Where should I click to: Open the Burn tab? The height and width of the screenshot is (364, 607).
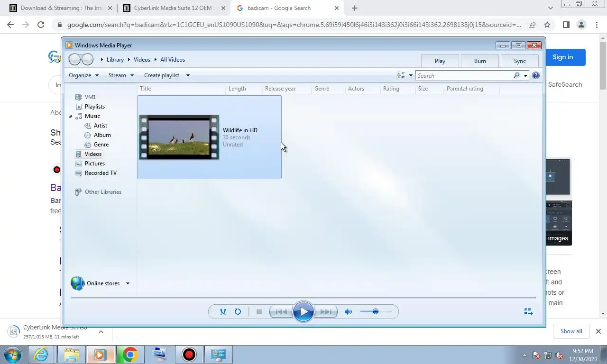click(x=480, y=61)
